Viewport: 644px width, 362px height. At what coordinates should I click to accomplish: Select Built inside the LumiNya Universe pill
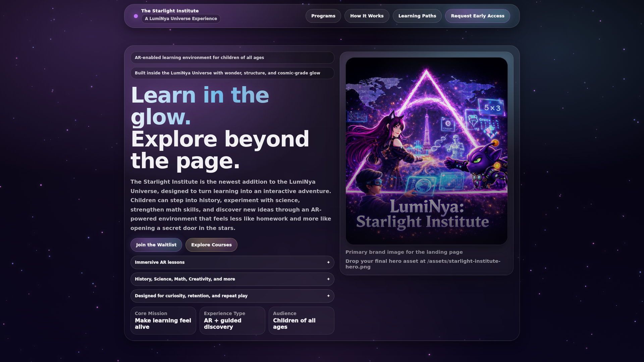click(x=232, y=73)
